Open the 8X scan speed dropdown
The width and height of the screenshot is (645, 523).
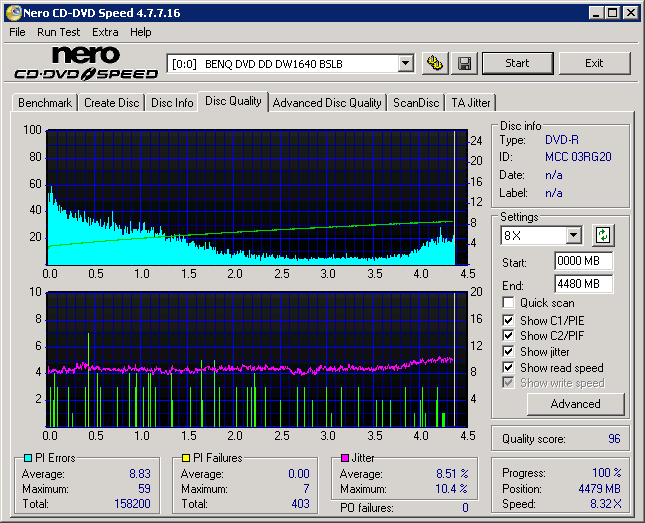coord(573,236)
